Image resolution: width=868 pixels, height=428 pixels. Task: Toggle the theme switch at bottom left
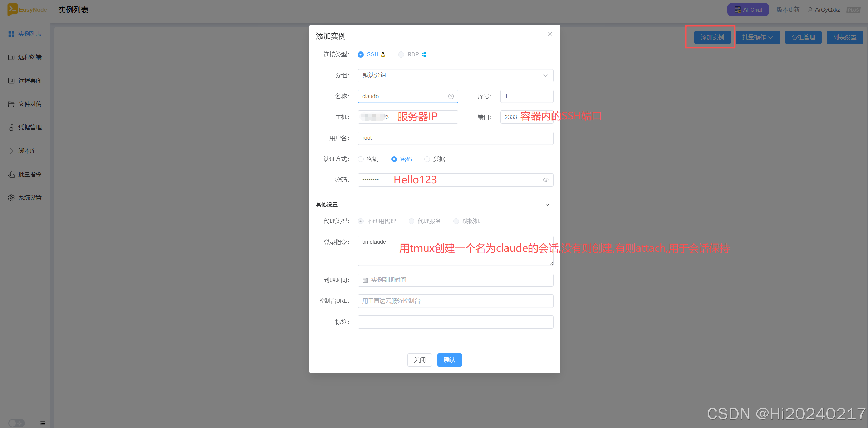click(16, 423)
